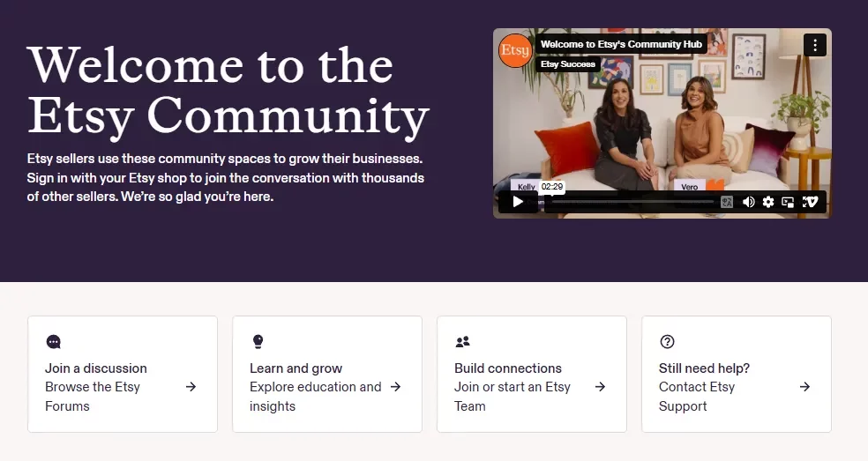Click the Join a discussion chat bubble icon
The image size is (868, 461).
53,342
